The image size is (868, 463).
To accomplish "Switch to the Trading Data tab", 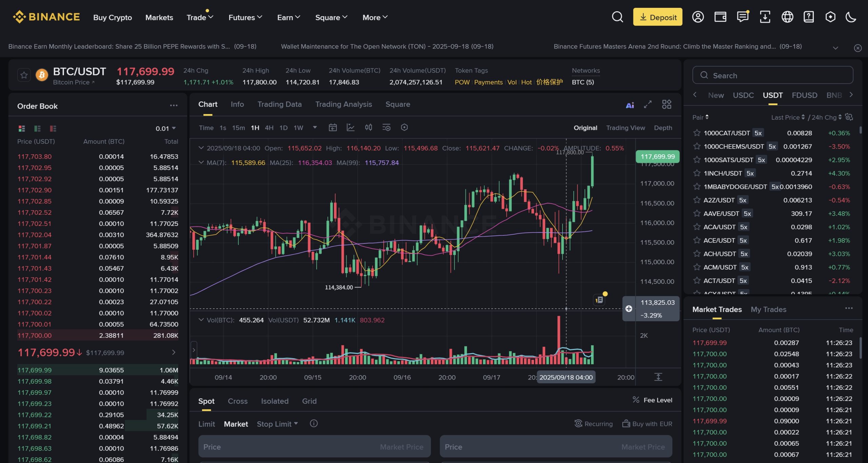I will click(279, 104).
